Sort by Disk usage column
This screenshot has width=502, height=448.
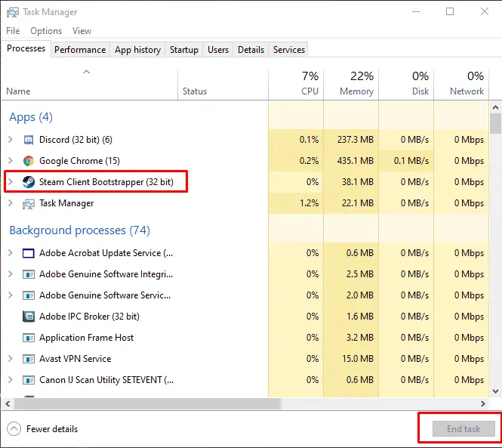(406, 84)
